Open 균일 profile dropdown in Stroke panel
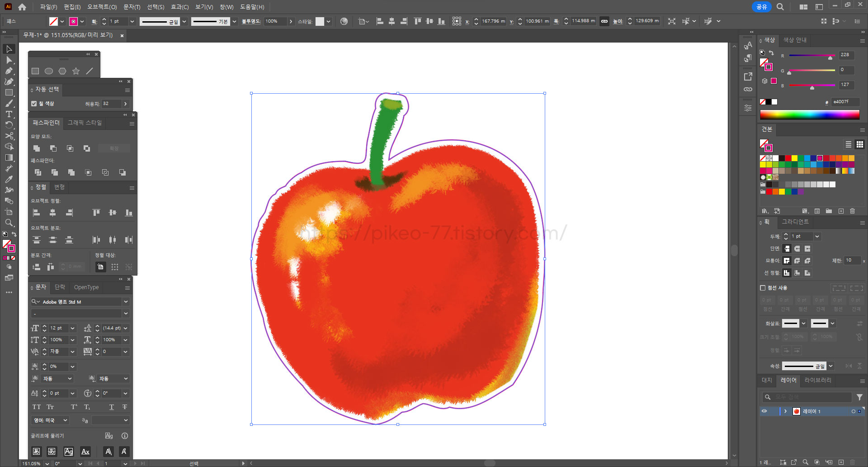868x467 pixels. pyautogui.click(x=831, y=366)
